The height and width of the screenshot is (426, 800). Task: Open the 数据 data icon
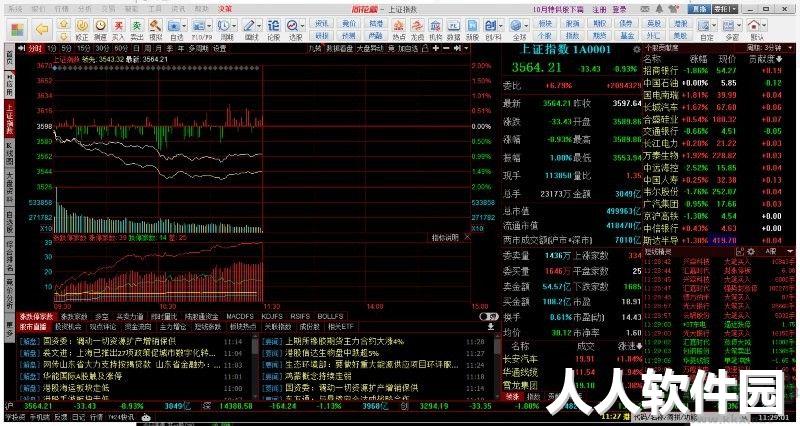454,29
